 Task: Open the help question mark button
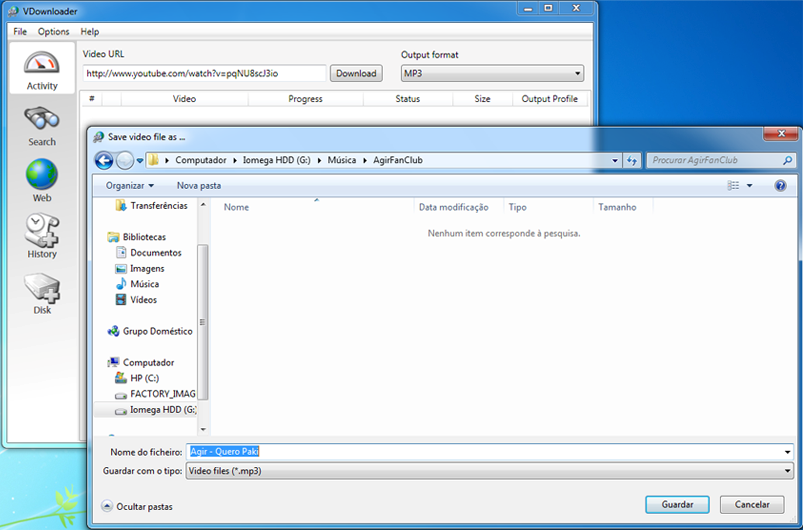pyautogui.click(x=780, y=186)
